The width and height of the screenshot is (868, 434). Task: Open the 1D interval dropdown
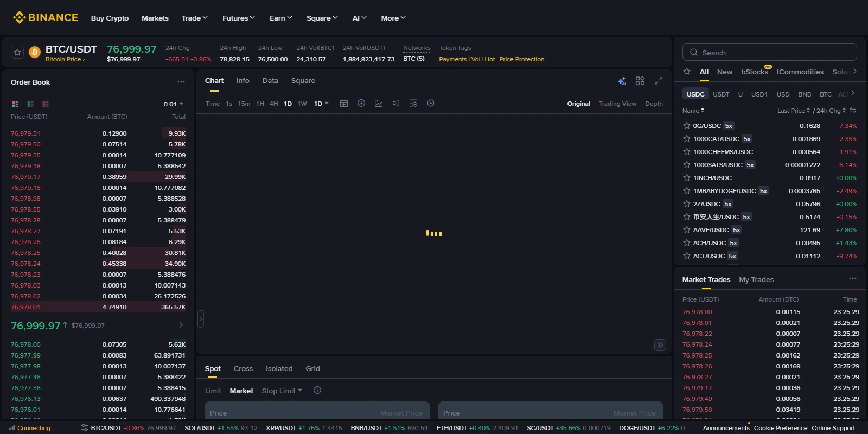(x=321, y=104)
